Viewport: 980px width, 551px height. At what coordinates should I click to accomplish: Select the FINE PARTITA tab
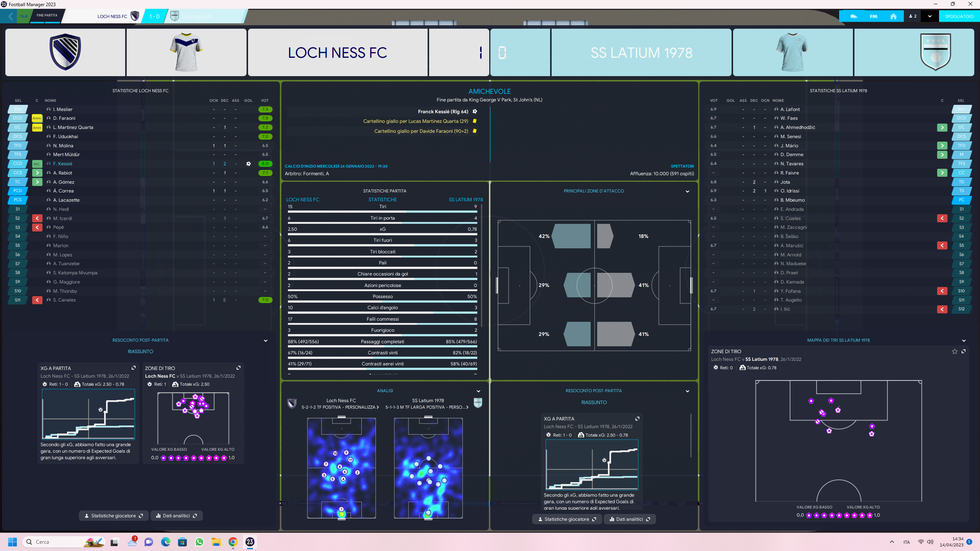[47, 16]
